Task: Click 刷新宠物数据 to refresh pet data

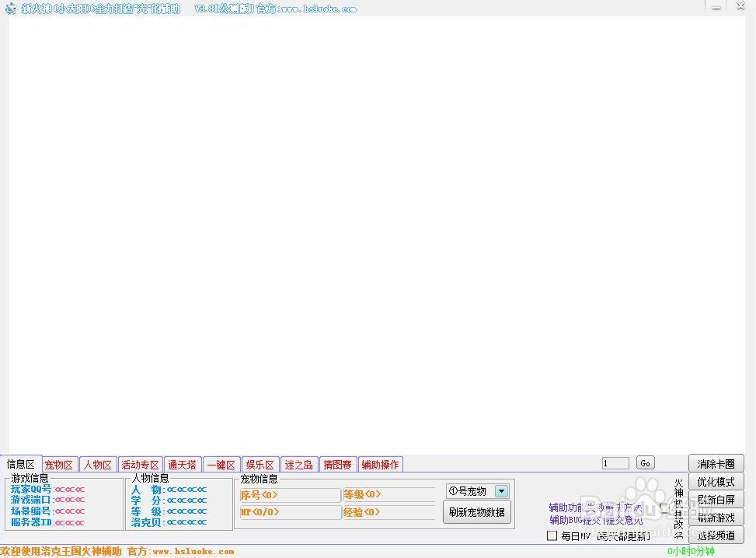Action: [x=476, y=511]
